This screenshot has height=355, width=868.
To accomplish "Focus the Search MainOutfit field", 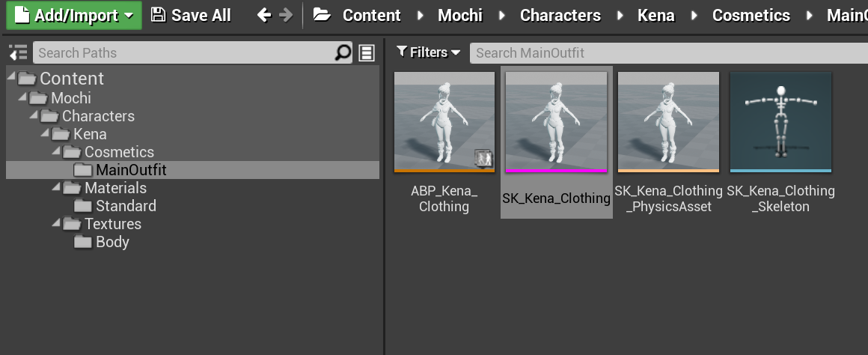I will tap(669, 53).
